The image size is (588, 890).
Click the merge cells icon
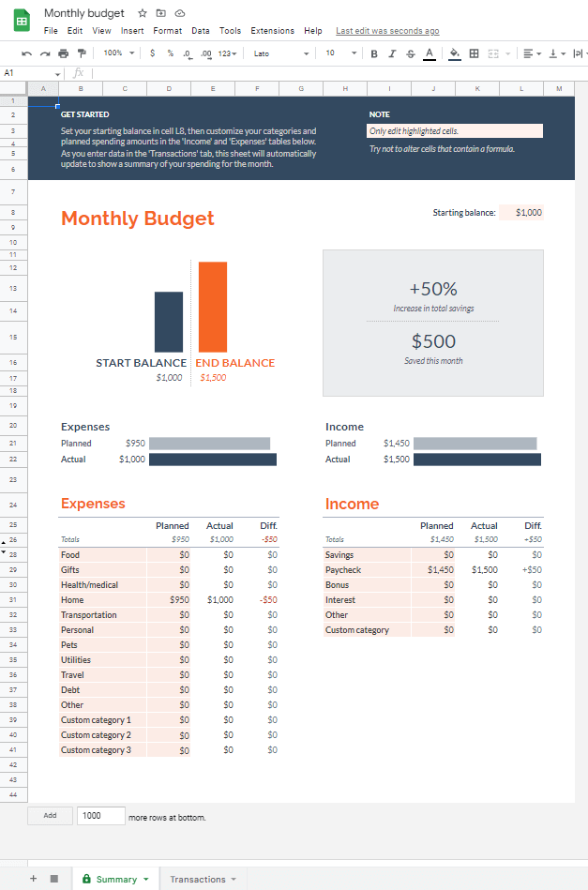pos(493,53)
